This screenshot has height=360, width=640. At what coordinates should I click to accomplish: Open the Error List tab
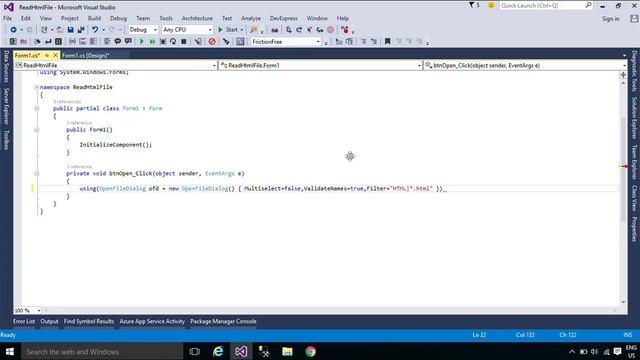(x=24, y=322)
